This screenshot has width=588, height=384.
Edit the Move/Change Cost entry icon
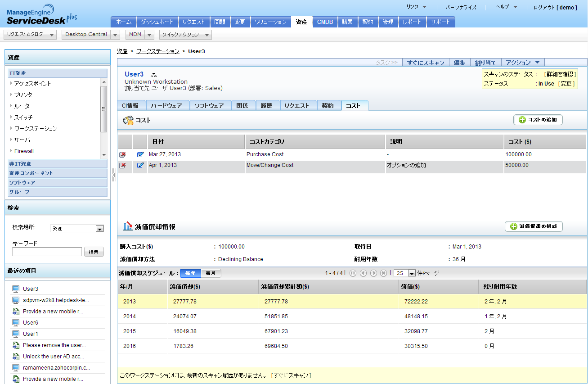point(140,165)
